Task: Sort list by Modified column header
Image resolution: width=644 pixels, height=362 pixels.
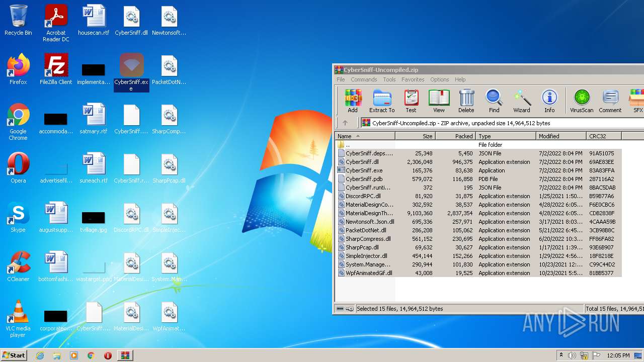Action: [x=561, y=136]
